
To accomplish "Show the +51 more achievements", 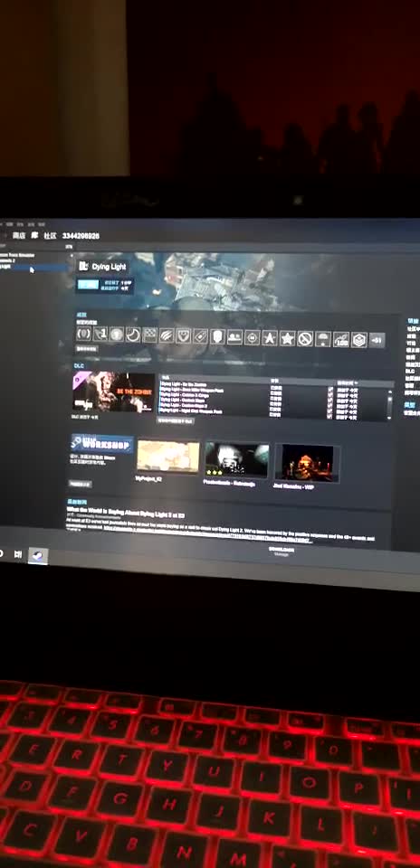I will 377,341.
